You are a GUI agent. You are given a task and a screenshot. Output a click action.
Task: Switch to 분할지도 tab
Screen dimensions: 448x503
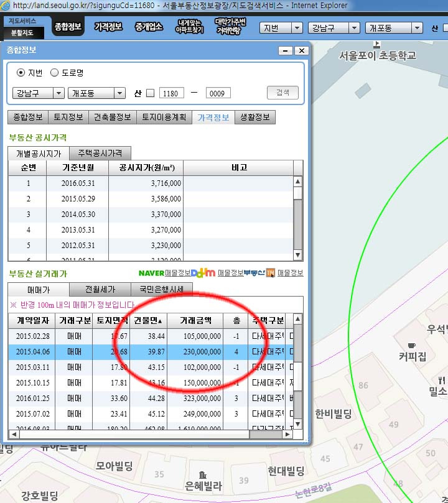[22, 33]
